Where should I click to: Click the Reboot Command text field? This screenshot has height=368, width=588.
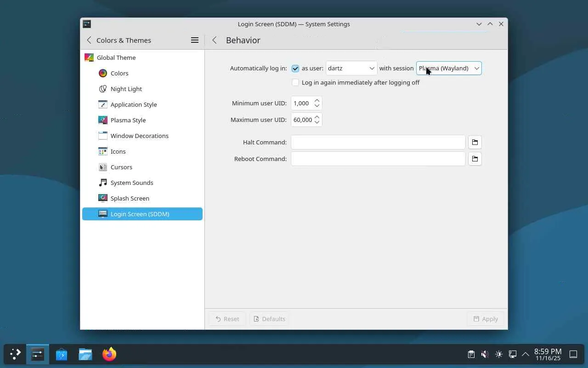click(x=378, y=159)
